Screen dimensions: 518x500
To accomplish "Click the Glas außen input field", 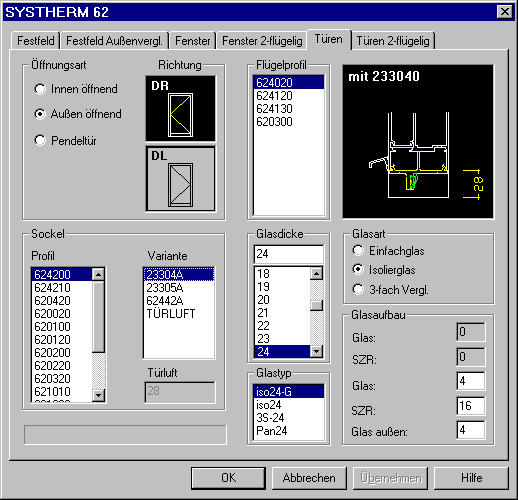I will click(471, 430).
